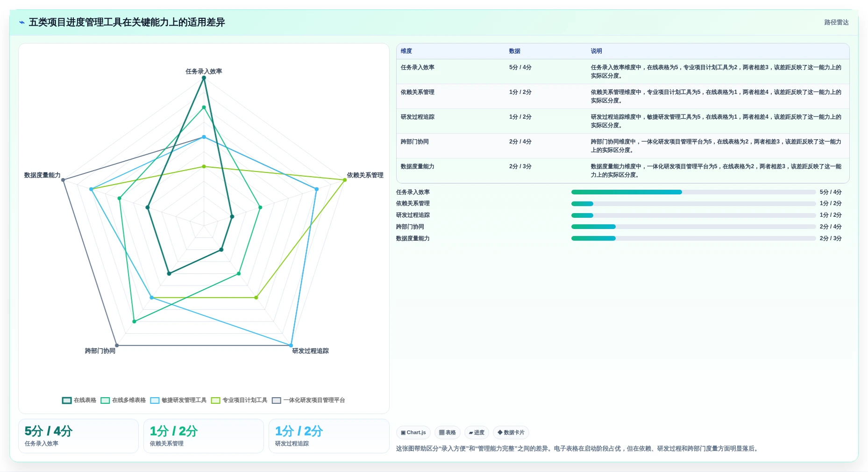This screenshot has height=472, width=868.
Task: Click the 2分 / 4分 value in 跨部门协同 table row
Action: pyautogui.click(x=520, y=142)
